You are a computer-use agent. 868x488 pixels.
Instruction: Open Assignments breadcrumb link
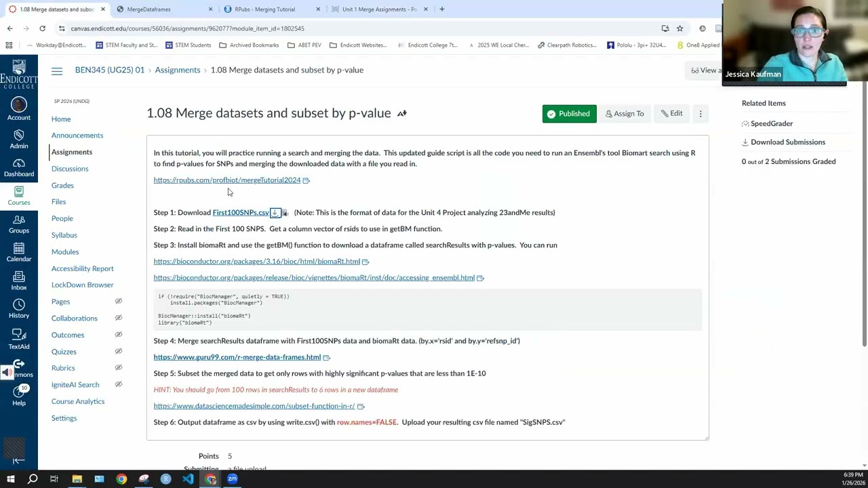click(178, 70)
